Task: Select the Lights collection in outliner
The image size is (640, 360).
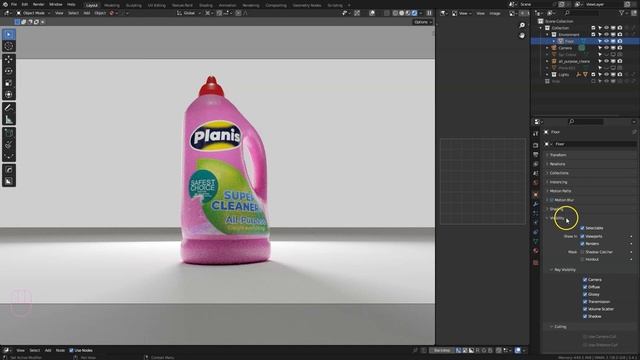Action: tap(564, 75)
